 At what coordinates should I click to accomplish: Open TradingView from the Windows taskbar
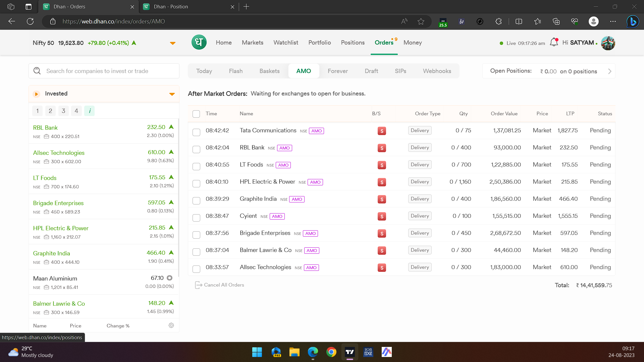point(350,352)
